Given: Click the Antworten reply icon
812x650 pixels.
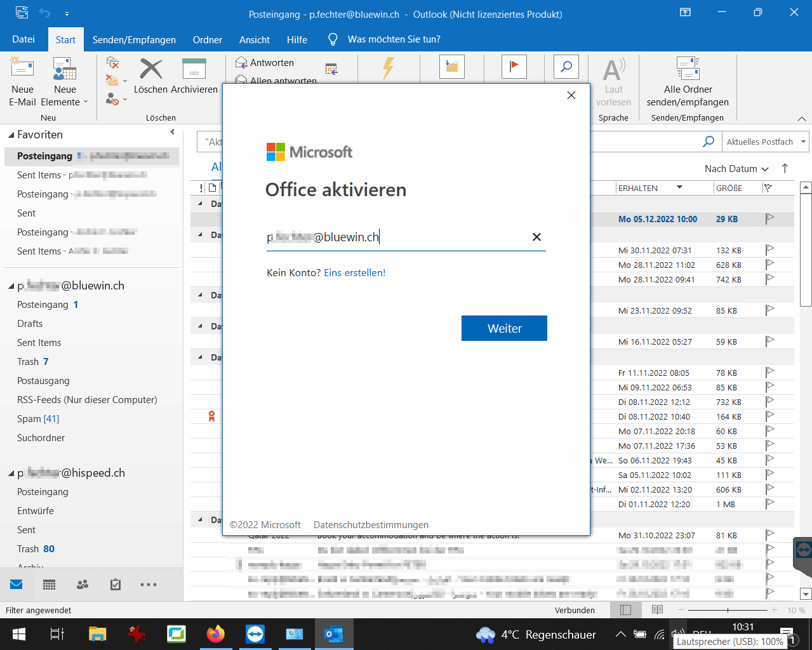Looking at the screenshot, I should pos(241,63).
